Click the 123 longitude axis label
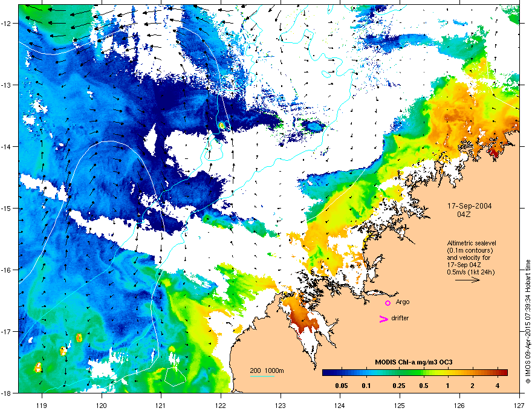Image resolution: width=532 pixels, height=411 pixels. 281,405
